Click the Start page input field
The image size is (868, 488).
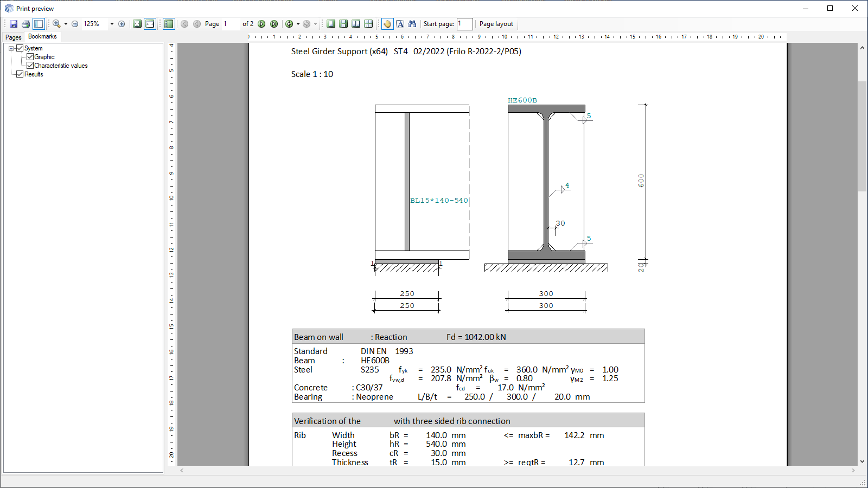point(465,24)
